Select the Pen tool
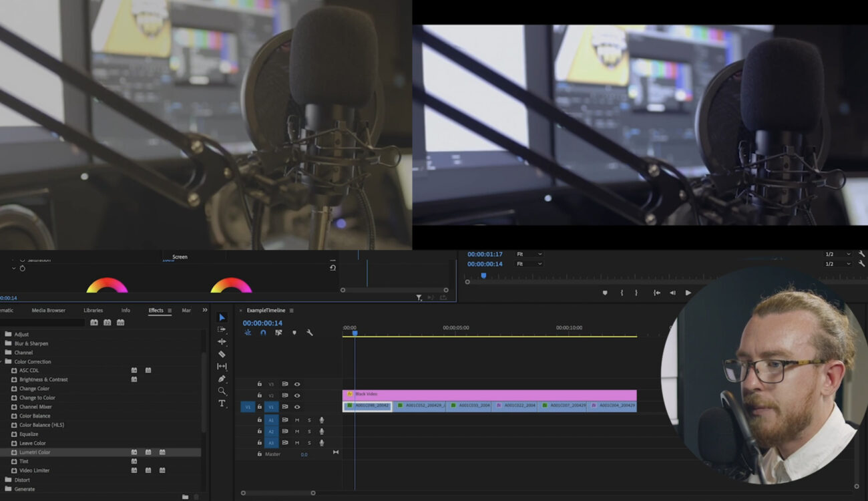 click(222, 379)
